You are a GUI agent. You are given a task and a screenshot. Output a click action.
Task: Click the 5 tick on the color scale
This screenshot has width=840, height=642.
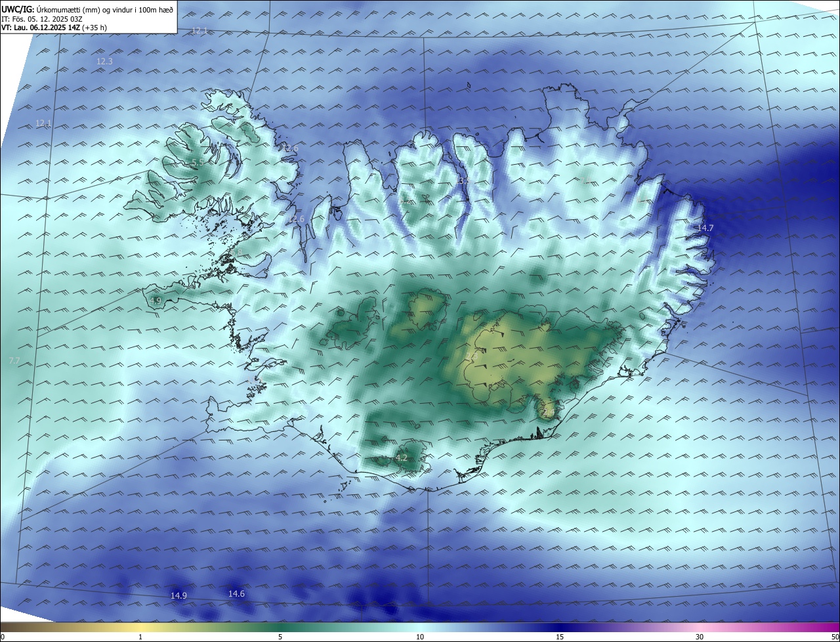(280, 637)
